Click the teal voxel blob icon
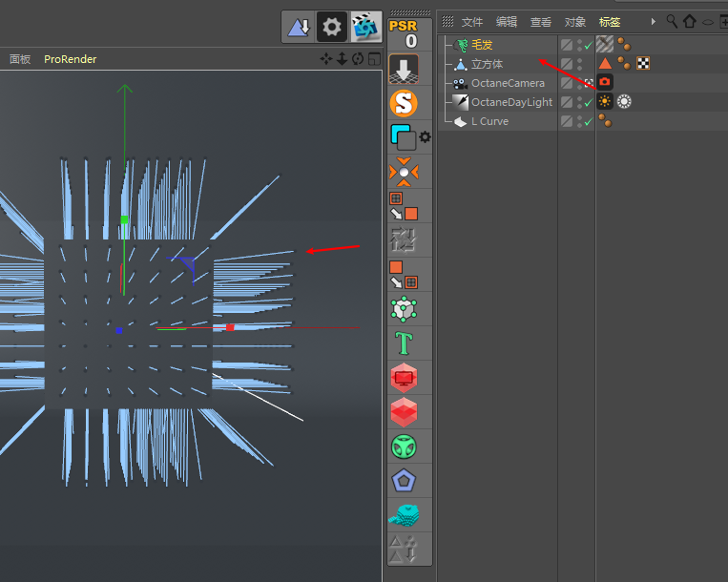The width and height of the screenshot is (728, 582). point(404,515)
